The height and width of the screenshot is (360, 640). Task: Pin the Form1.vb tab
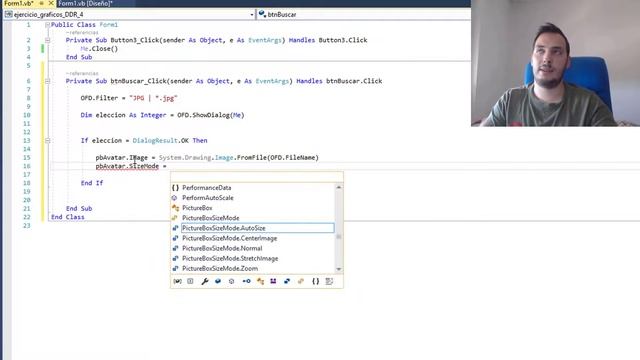41,3
